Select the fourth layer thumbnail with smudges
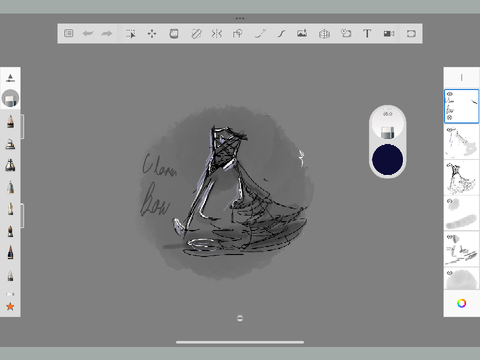This screenshot has height=360, width=480. [461, 213]
